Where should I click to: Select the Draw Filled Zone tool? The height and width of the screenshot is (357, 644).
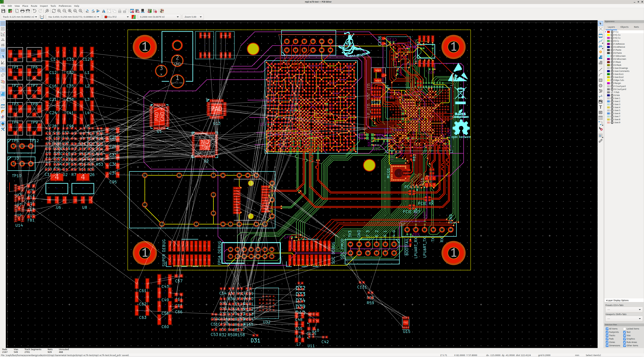601,57
